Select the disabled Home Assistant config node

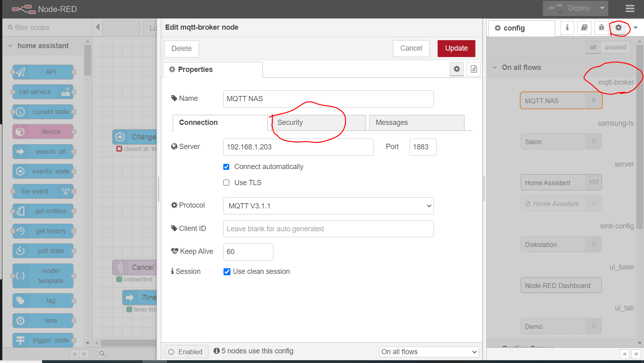tap(561, 204)
